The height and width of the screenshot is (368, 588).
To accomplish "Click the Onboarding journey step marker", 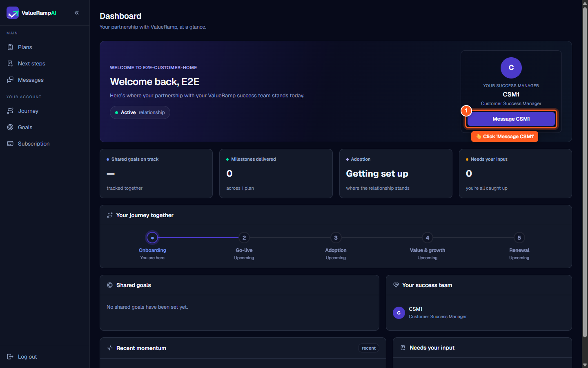I will click(152, 238).
